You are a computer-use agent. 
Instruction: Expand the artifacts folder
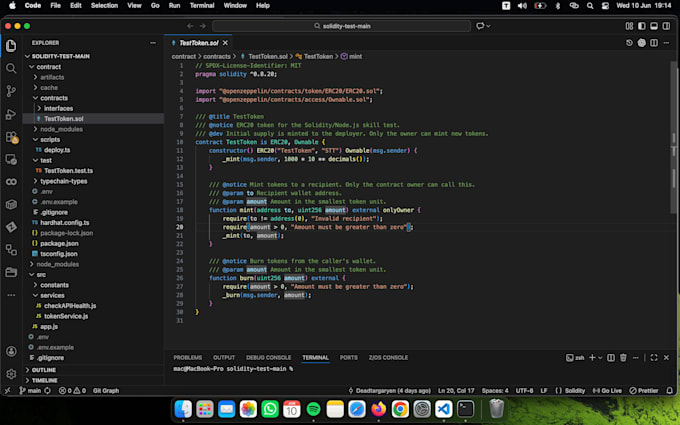pyautogui.click(x=52, y=77)
